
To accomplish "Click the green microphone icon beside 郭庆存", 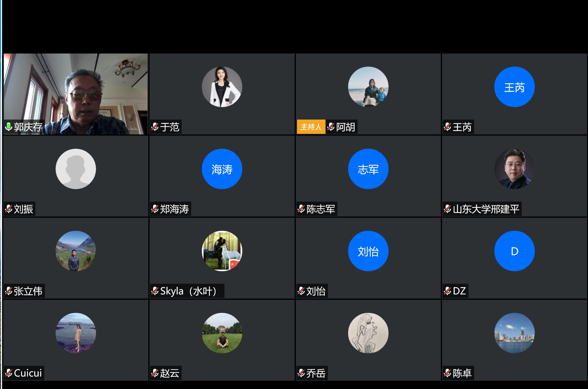I will pyautogui.click(x=9, y=127).
